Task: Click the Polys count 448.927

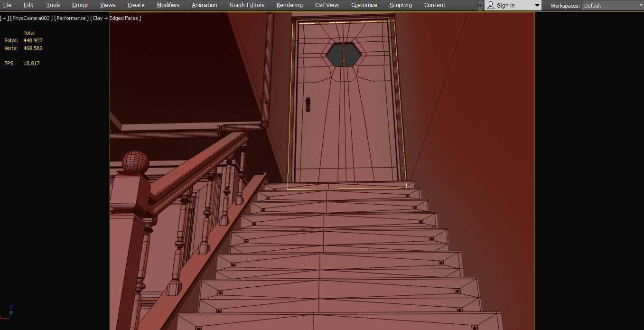Action: pyautogui.click(x=33, y=41)
